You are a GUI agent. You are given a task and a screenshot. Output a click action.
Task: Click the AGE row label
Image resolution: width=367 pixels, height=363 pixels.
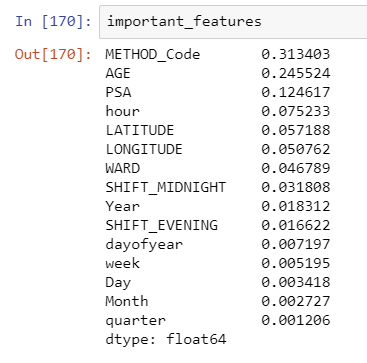pos(118,73)
